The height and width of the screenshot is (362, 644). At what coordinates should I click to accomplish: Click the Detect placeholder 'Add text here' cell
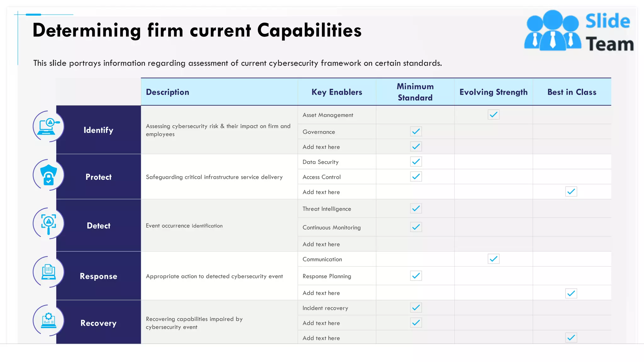point(337,244)
